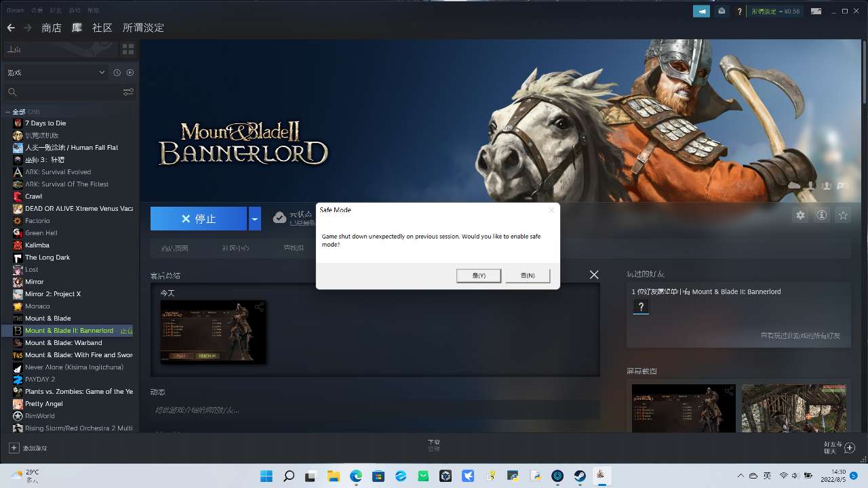Switch library to grid collections view
This screenshot has height=488, width=868.
pyautogui.click(x=128, y=49)
